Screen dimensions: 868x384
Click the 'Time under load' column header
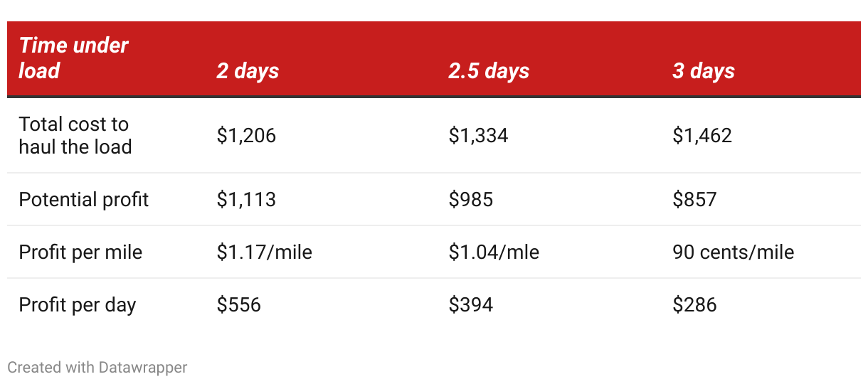click(x=74, y=58)
